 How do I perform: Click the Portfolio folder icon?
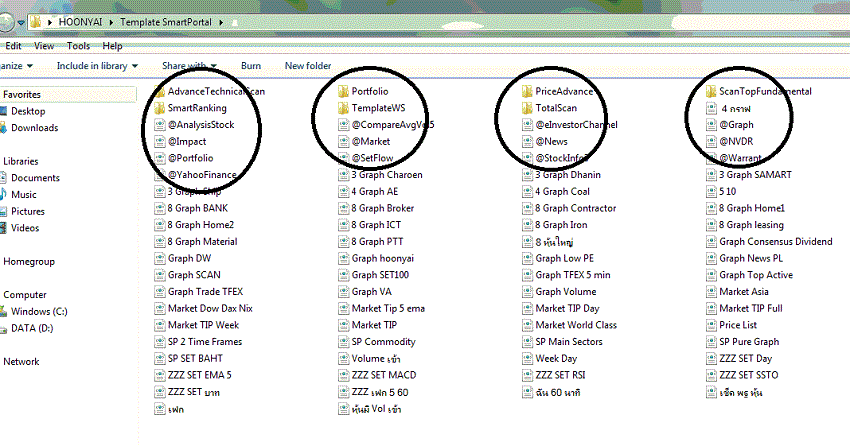click(343, 91)
